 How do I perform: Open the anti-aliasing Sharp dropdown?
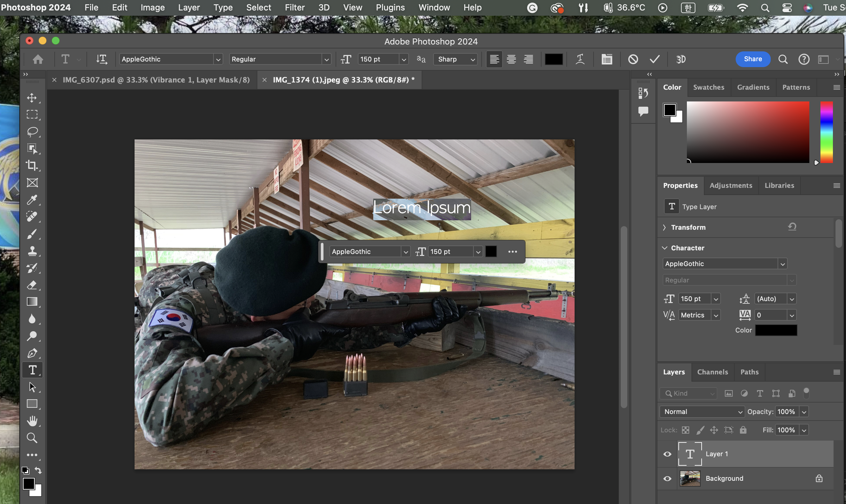456,59
